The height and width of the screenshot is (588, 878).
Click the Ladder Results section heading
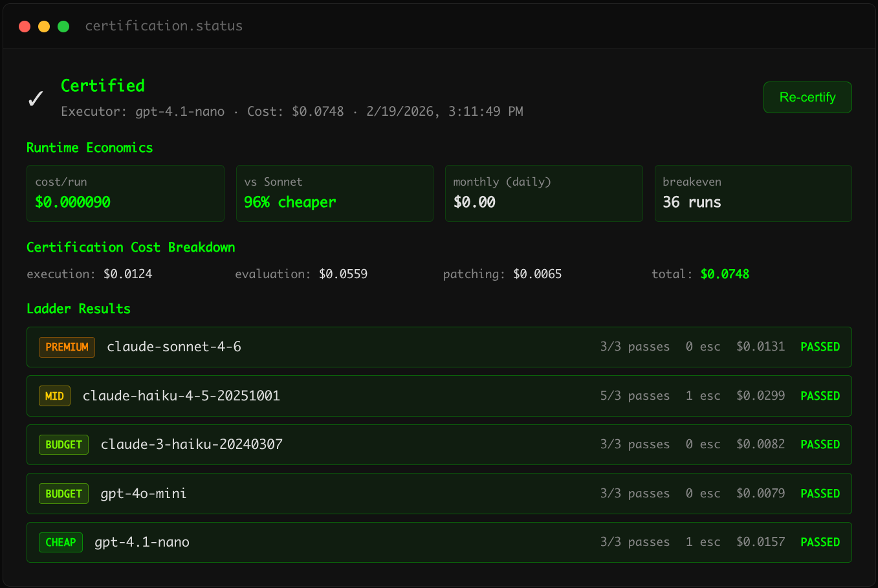coord(78,309)
